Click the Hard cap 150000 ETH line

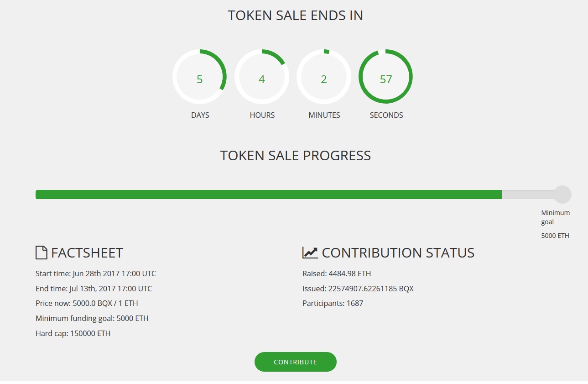pyautogui.click(x=73, y=333)
